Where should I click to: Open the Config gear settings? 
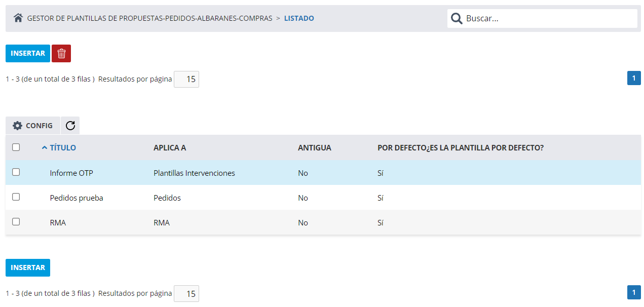coord(33,126)
